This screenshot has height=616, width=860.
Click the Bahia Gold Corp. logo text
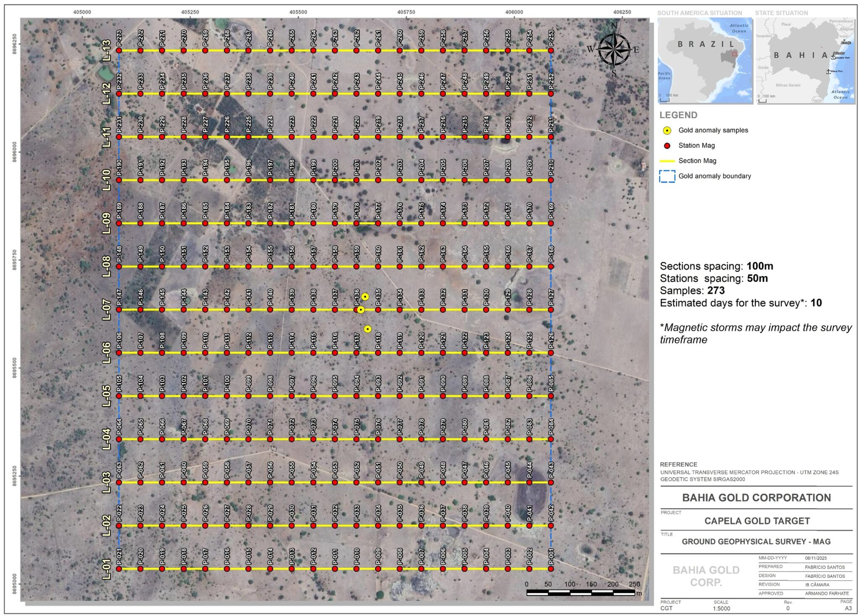[706, 576]
